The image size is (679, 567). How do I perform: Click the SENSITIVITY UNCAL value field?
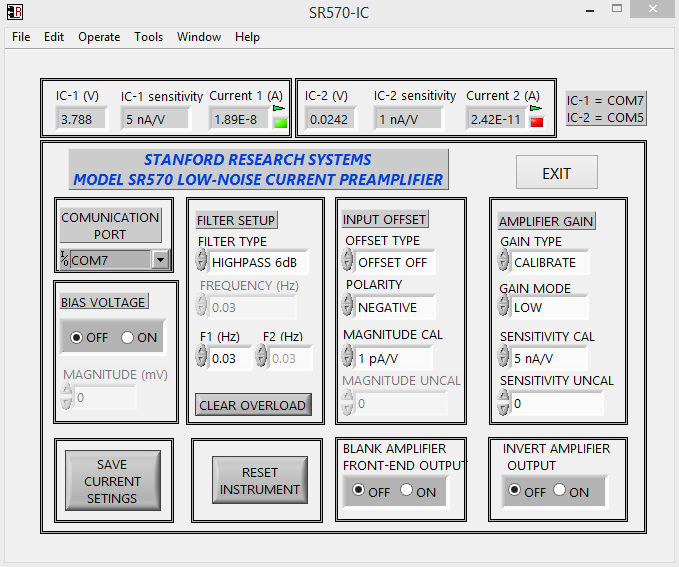coord(556,403)
